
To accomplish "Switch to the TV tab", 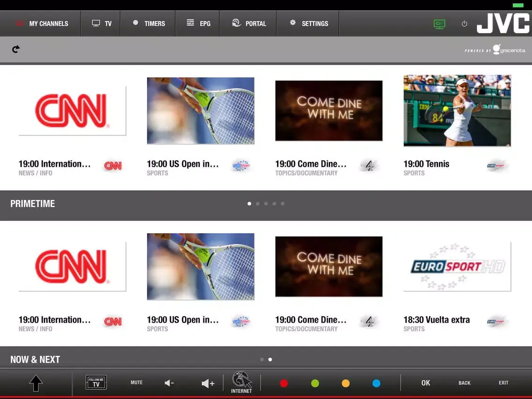I will pos(100,23).
